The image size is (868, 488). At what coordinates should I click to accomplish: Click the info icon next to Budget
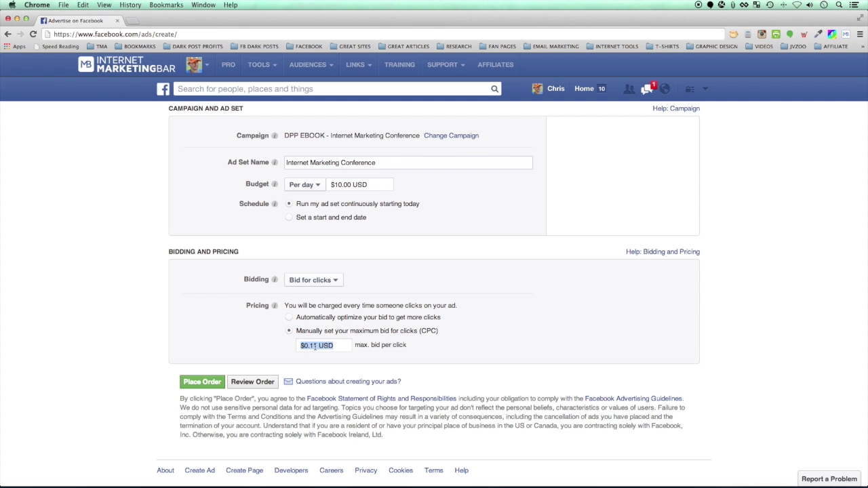(x=275, y=184)
